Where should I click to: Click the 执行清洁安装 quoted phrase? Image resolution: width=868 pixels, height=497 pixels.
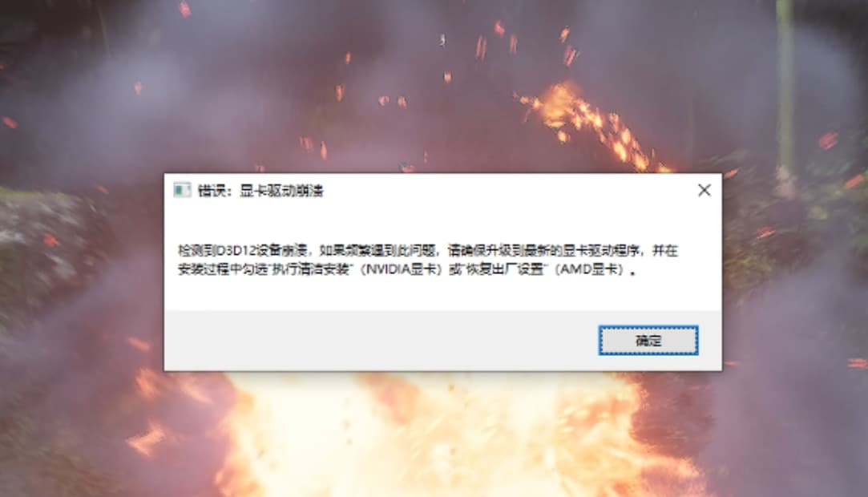tap(309, 269)
